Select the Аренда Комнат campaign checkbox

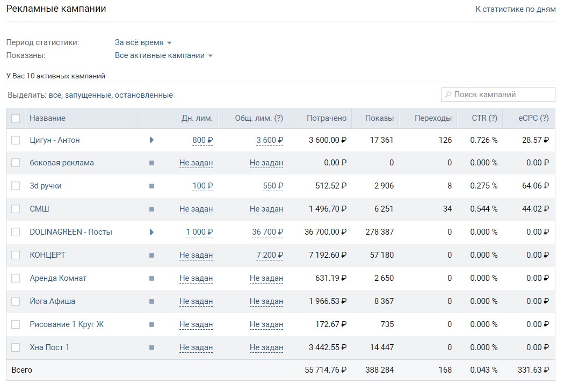tap(16, 278)
